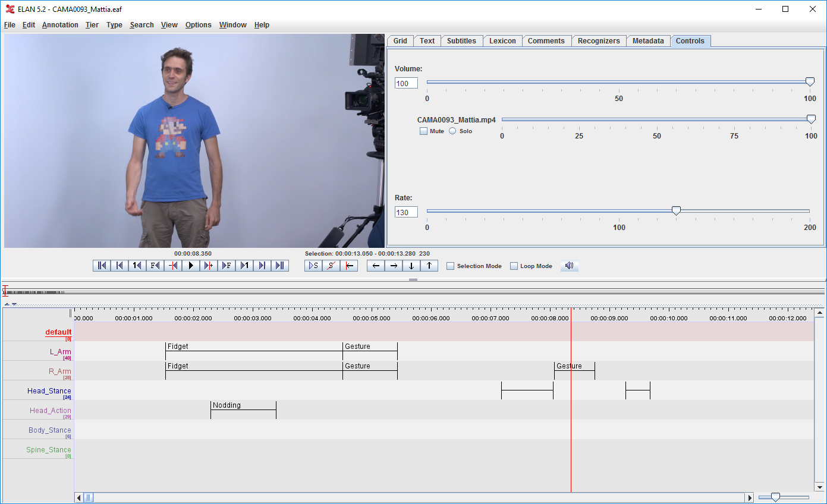Open the Tier menu

[92, 25]
